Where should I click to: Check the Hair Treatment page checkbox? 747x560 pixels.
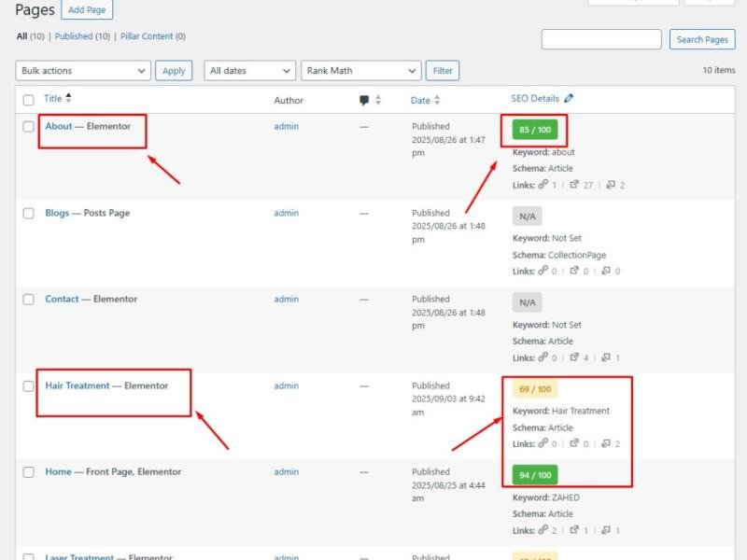pyautogui.click(x=29, y=385)
